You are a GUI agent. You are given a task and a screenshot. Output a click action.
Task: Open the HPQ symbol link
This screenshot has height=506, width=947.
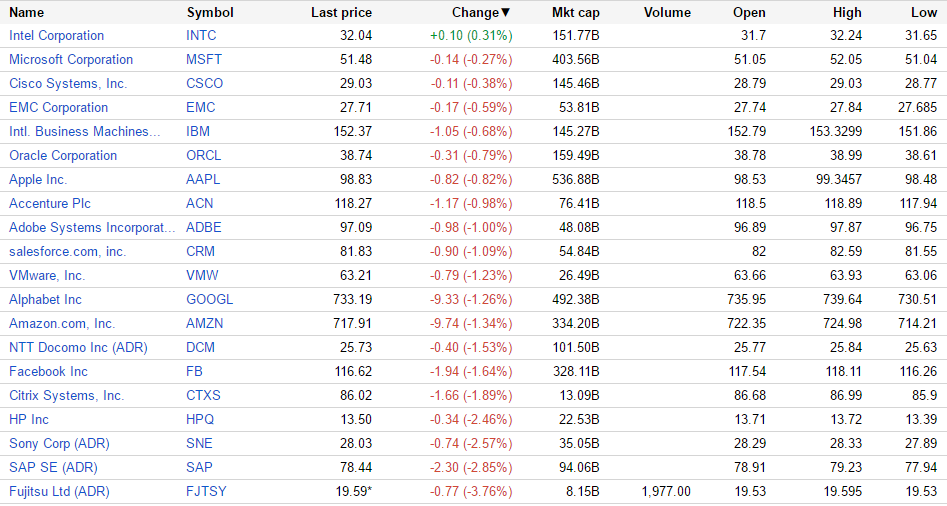[x=201, y=419]
